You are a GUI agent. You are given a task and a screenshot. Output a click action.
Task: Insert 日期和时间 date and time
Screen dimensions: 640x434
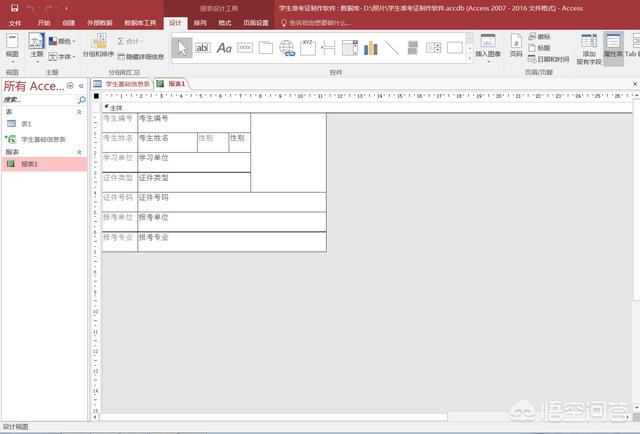point(549,59)
